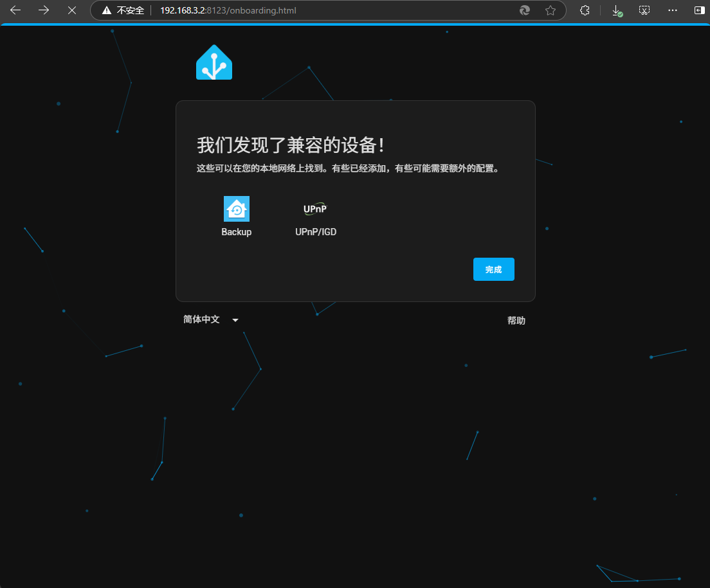The image size is (710, 588).
Task: Click the Backup label text
Action: coord(236,232)
